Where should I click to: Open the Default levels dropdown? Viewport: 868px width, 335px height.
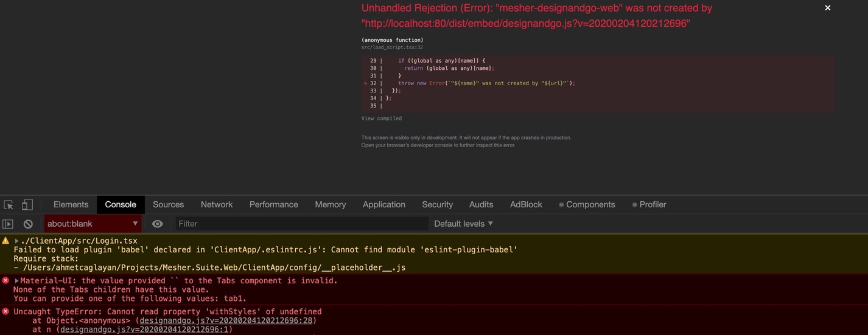click(463, 224)
